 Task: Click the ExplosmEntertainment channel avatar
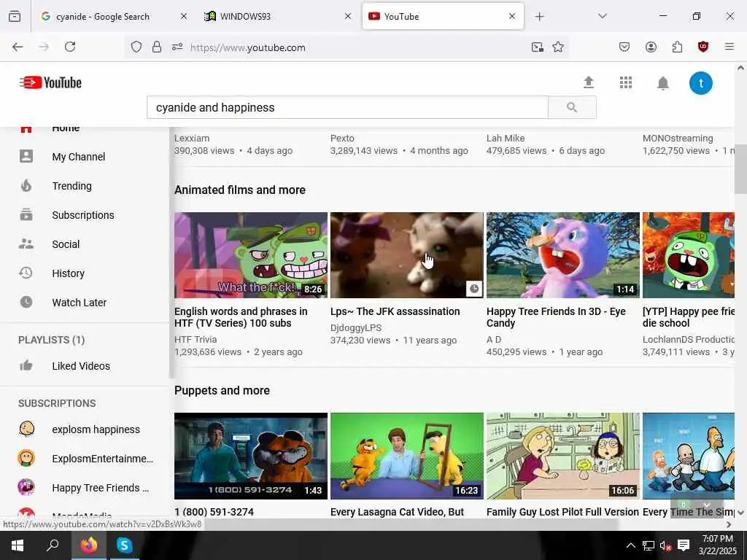(x=26, y=458)
